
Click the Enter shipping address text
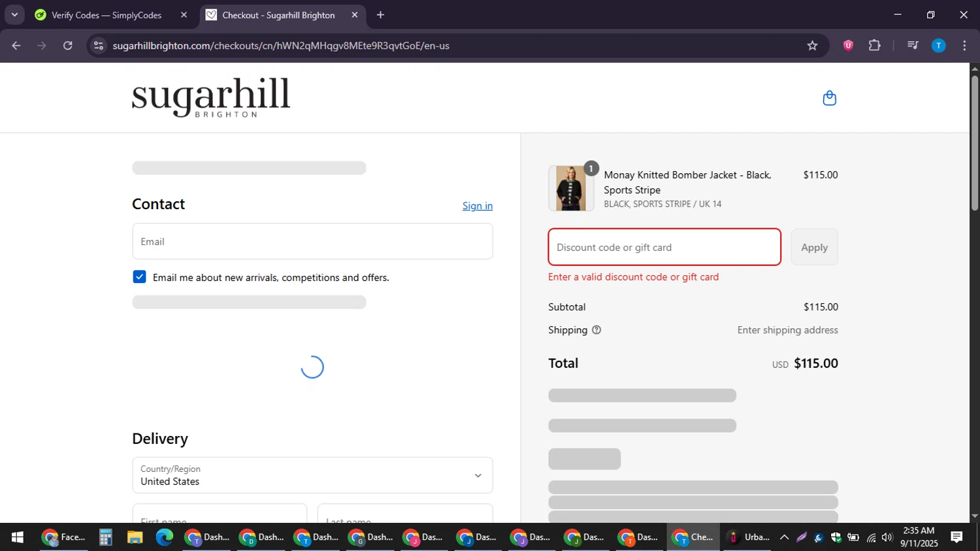(787, 330)
